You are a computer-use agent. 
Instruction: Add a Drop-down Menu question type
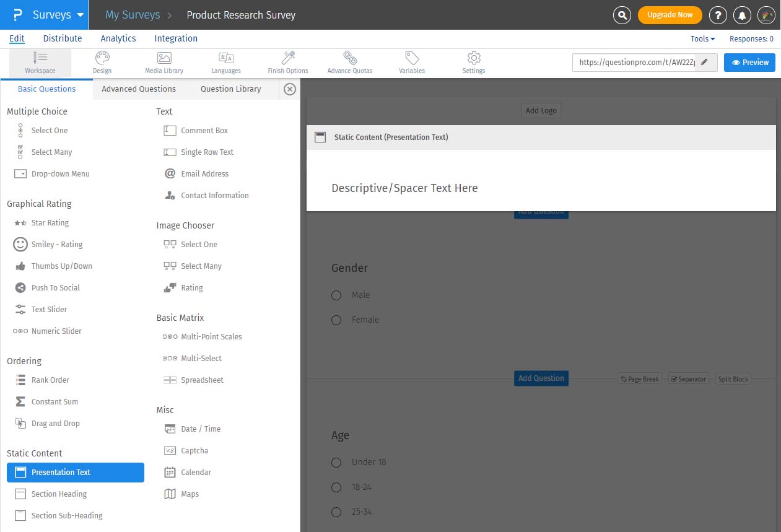(60, 174)
